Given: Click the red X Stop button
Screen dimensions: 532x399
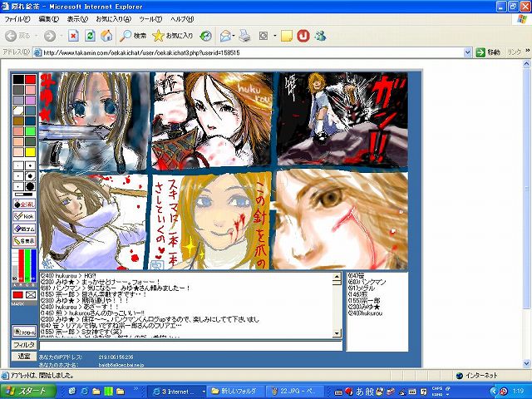Looking at the screenshot, I should [73, 36].
